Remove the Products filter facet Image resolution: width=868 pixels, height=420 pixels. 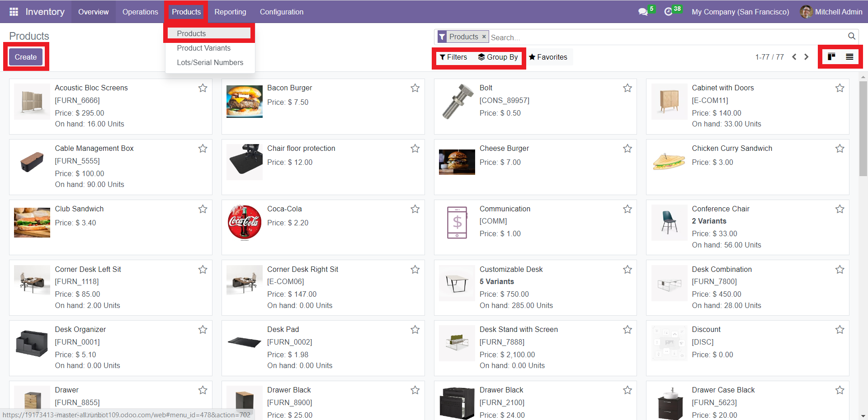pos(484,37)
